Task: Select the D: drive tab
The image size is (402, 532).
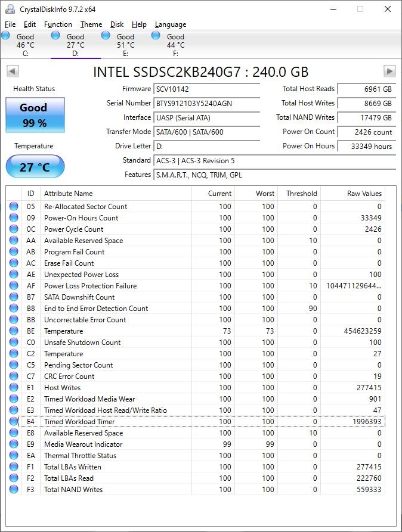Action: (x=75, y=45)
